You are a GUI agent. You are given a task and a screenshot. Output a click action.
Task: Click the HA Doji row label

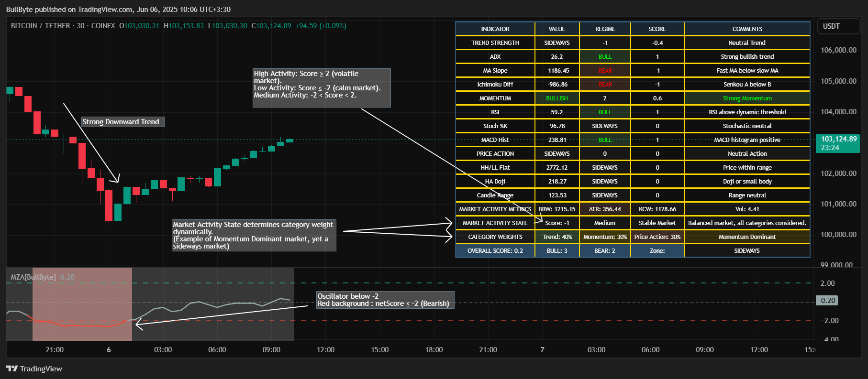pos(495,181)
